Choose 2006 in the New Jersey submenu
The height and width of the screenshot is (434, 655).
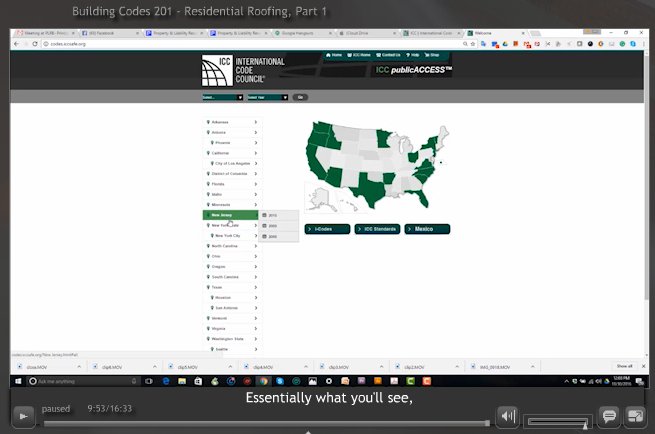[x=279, y=236]
